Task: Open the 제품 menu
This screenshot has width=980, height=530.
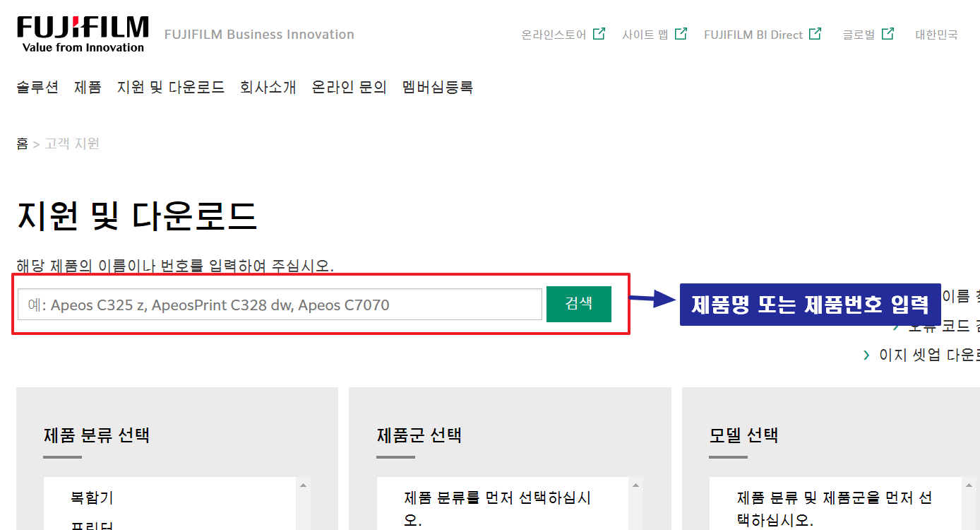Action: (87, 87)
